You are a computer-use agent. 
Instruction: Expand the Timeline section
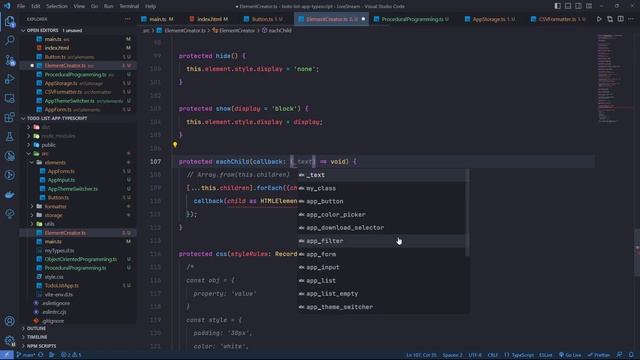(x=37, y=337)
